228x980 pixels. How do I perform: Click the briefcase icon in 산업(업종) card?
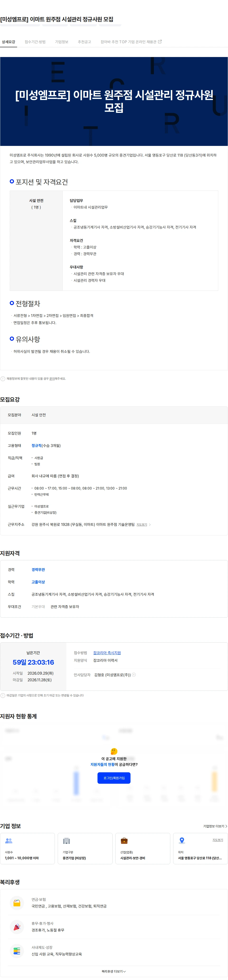124,841
